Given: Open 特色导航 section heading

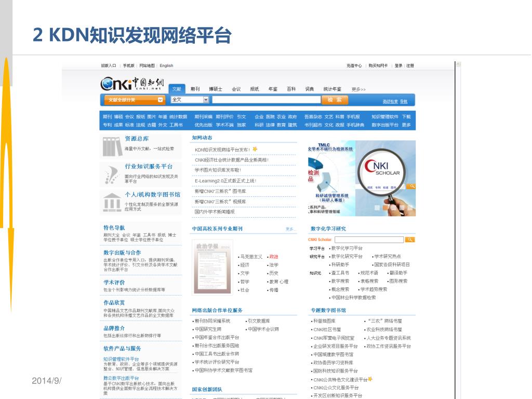Looking at the screenshot, I should [x=114, y=228].
